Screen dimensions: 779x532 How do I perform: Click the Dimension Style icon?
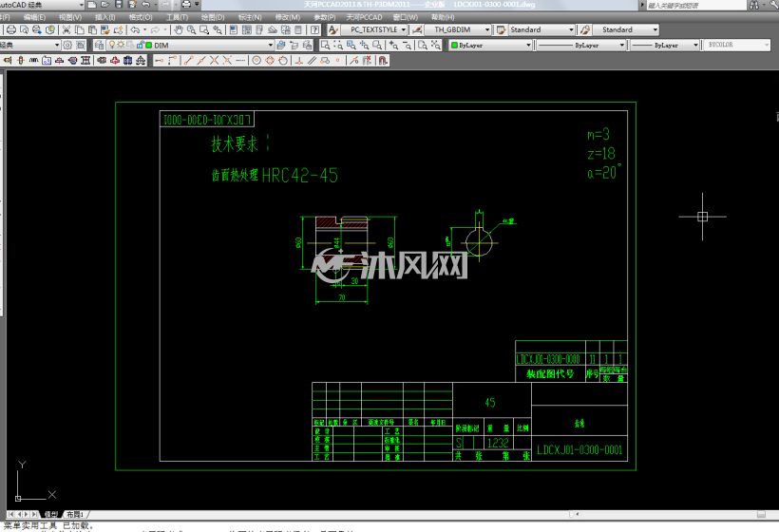click(x=417, y=29)
